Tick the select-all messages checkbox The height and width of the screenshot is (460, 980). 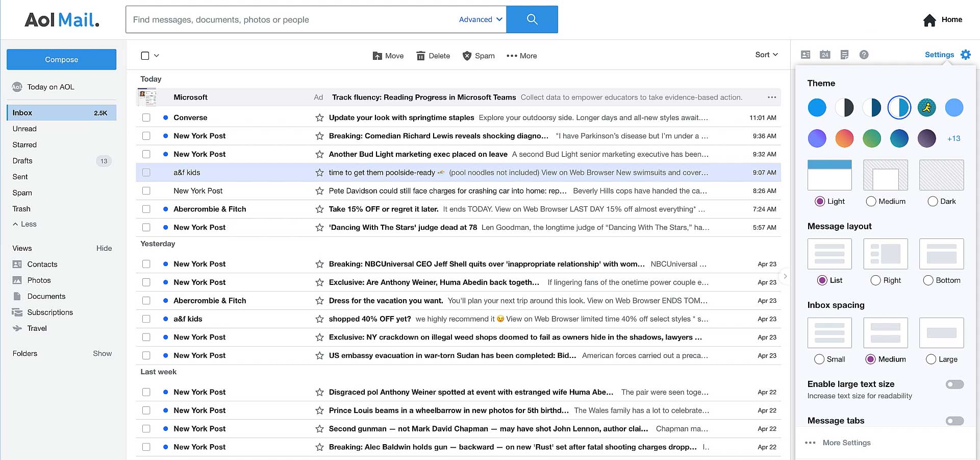[x=145, y=56]
